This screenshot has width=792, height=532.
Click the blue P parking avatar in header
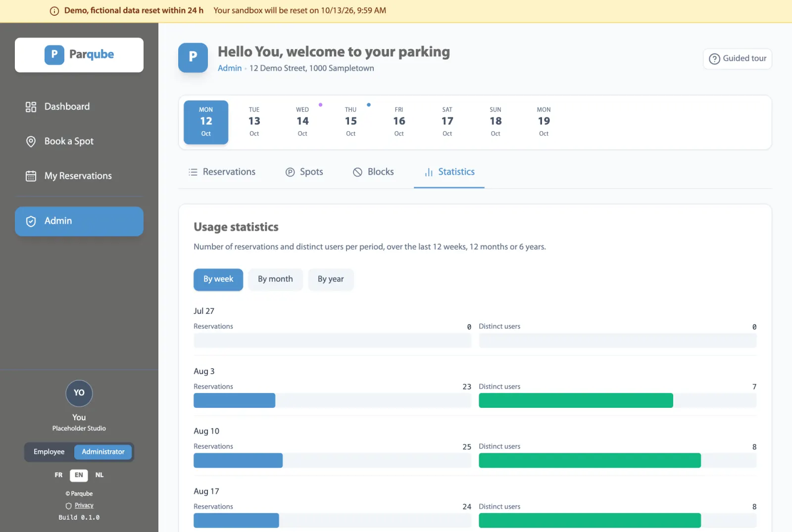193,57
